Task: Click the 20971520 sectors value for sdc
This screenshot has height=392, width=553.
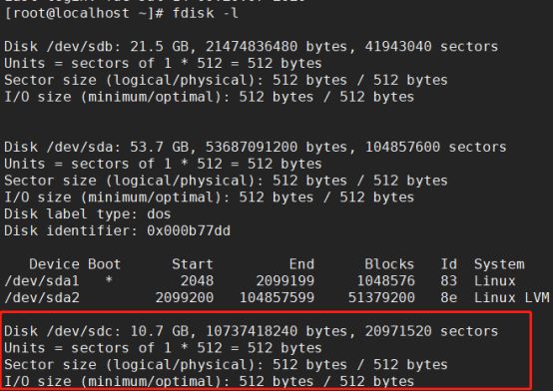Action: (431, 331)
